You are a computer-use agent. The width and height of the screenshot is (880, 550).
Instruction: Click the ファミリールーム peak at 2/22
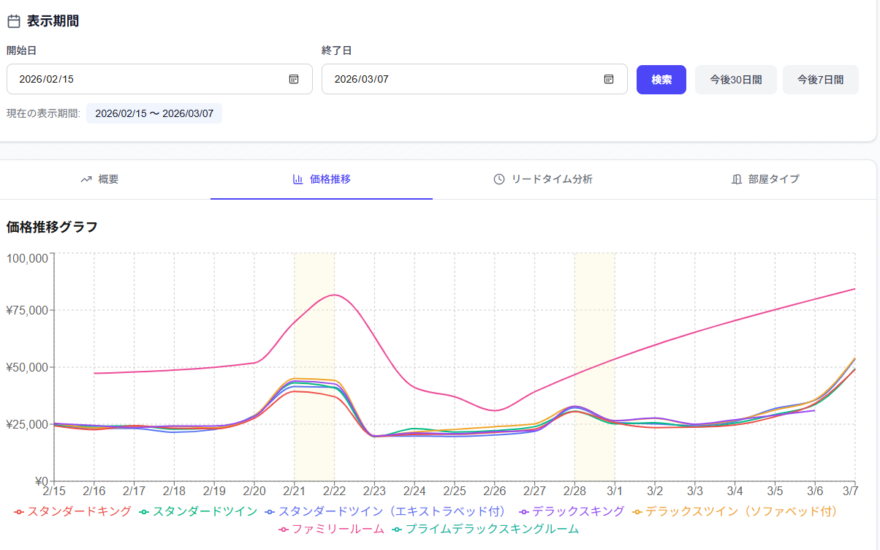(x=334, y=295)
